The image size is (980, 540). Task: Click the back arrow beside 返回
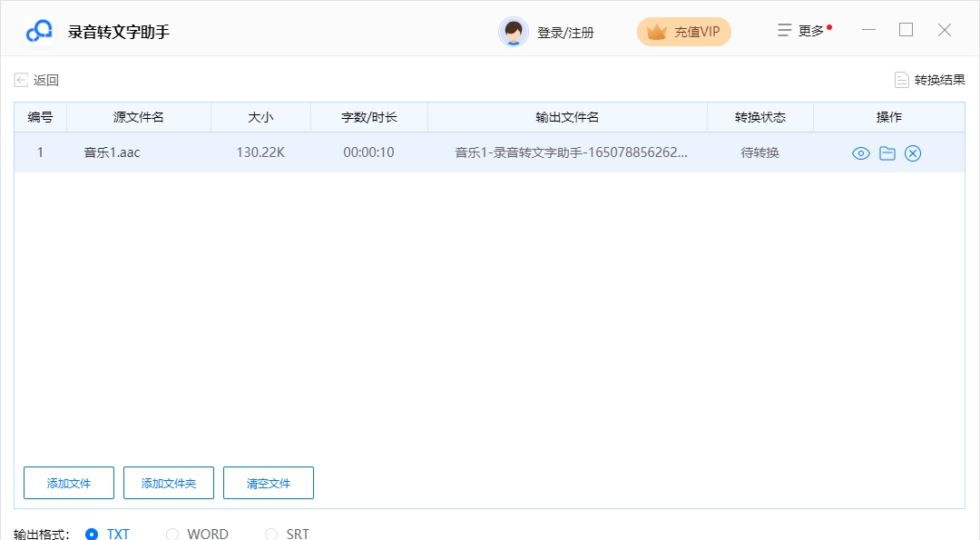pyautogui.click(x=20, y=80)
